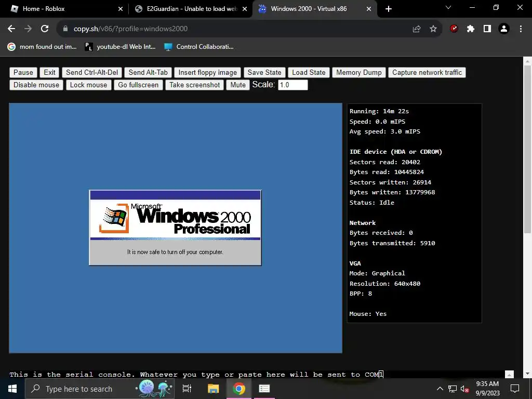Open the Windows Start menu

pos(12,389)
